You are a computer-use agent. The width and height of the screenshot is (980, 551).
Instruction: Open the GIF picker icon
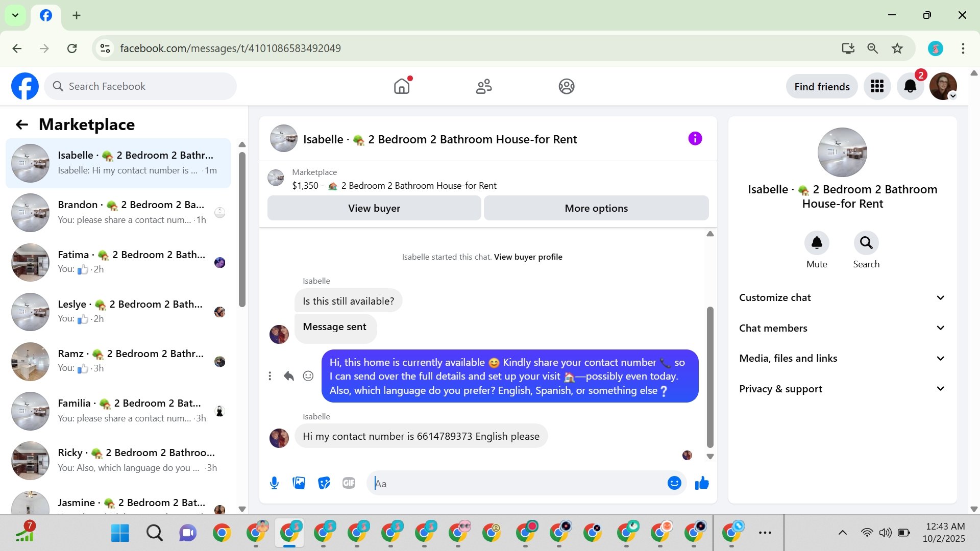click(349, 483)
